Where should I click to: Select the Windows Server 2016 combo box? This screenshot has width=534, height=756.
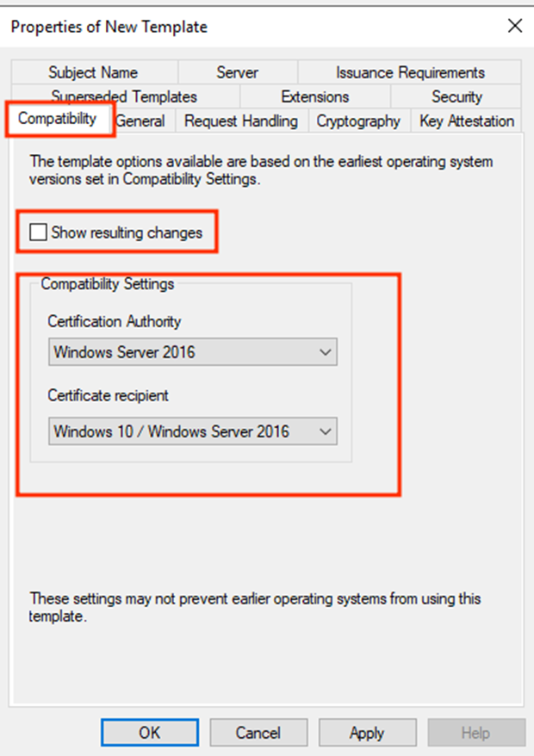coord(192,352)
